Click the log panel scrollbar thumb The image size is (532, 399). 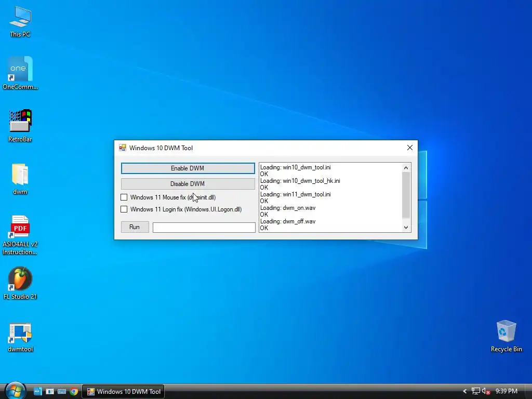pyautogui.click(x=406, y=195)
